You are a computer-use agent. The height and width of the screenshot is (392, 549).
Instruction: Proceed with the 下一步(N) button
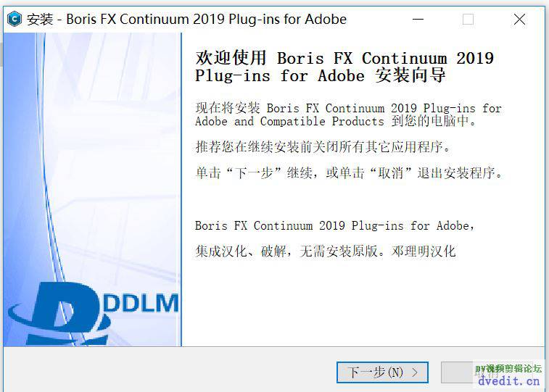382,372
